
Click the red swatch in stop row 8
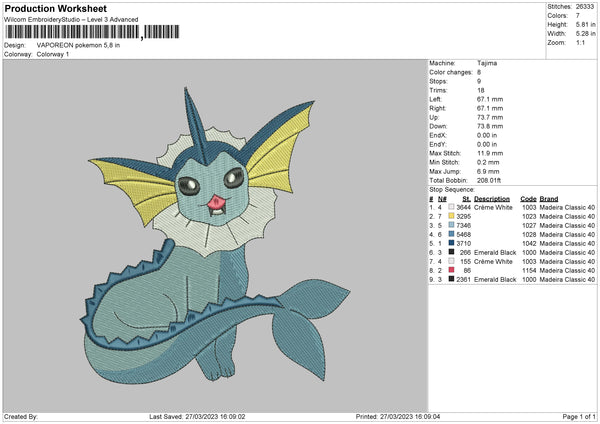[x=452, y=270]
